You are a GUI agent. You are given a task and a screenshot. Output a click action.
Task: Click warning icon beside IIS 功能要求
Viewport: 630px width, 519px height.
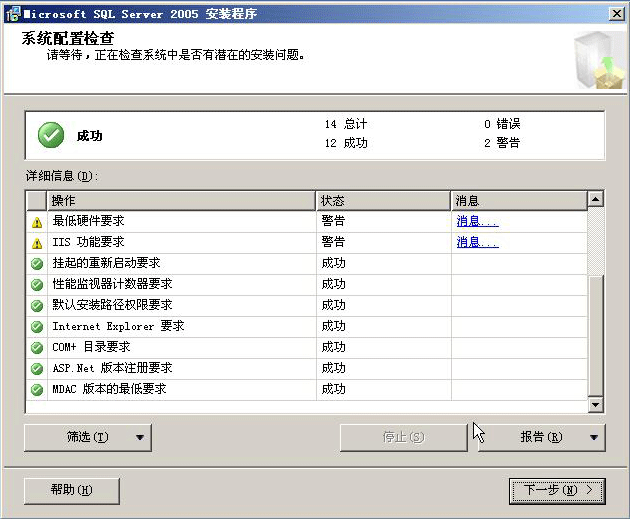(37, 243)
